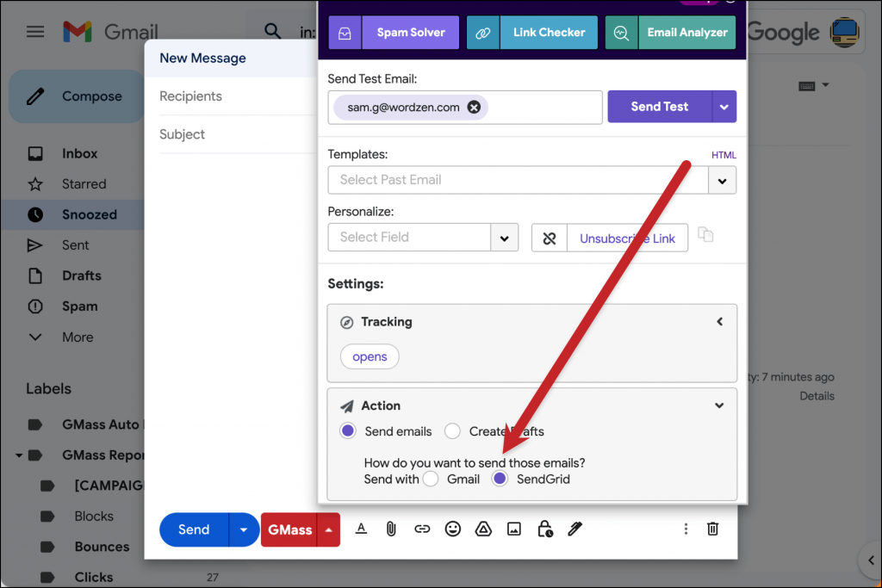This screenshot has height=588, width=882.
Task: Click the attach files paperclip icon
Action: click(x=390, y=529)
